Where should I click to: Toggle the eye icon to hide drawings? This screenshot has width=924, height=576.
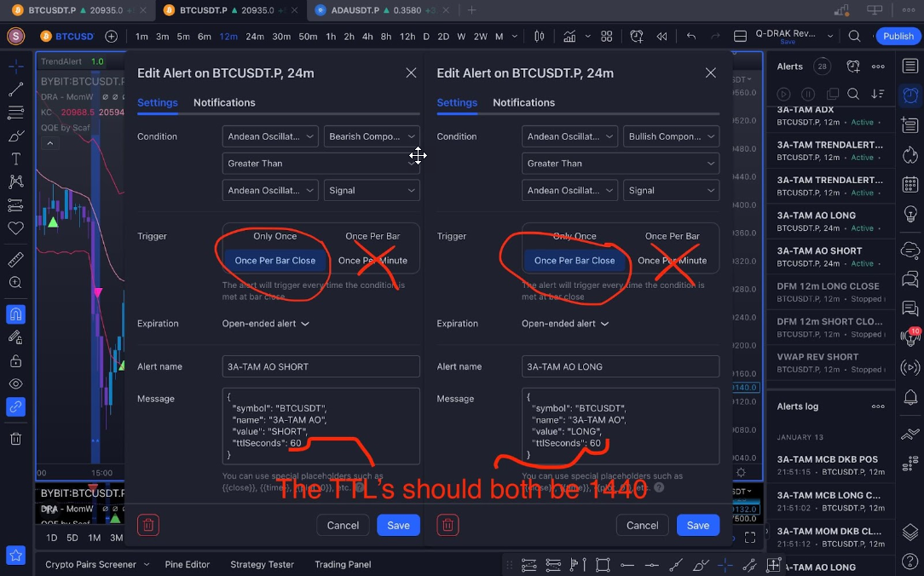pos(16,384)
